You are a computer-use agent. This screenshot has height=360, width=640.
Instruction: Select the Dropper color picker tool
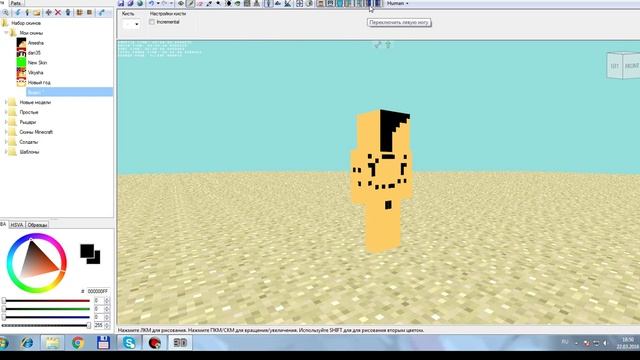[209, 3]
